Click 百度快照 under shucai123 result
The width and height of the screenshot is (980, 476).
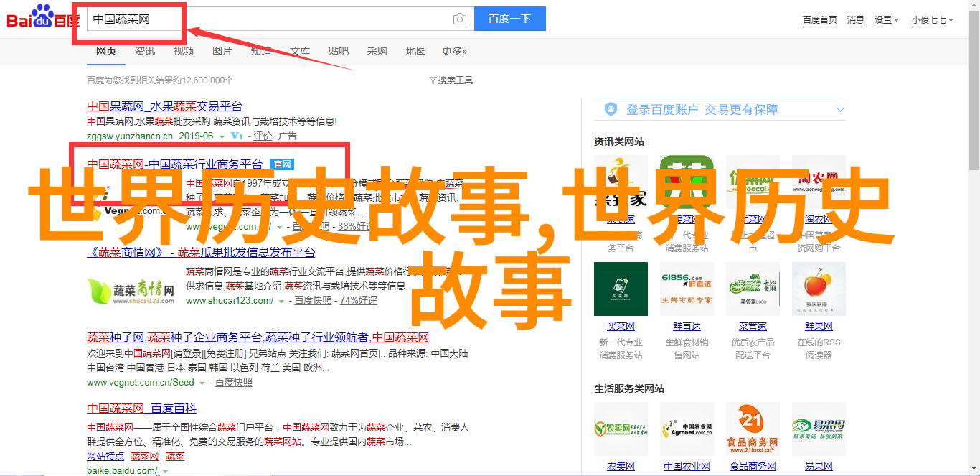click(x=313, y=302)
